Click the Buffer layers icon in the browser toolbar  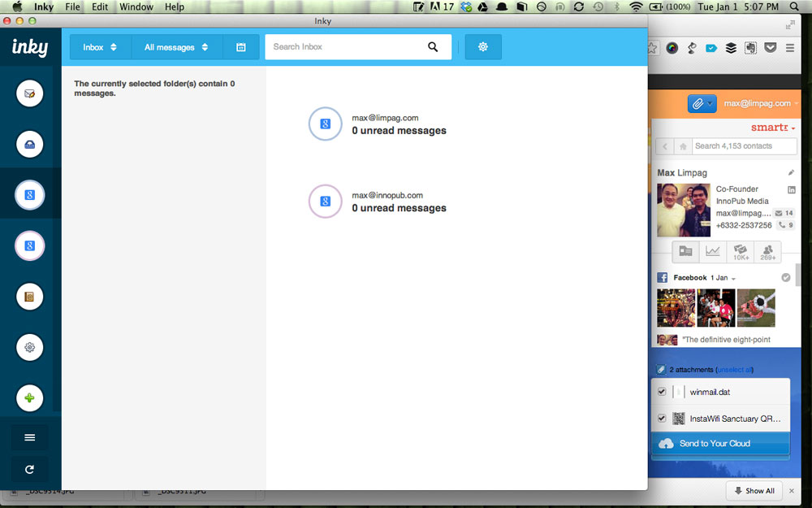pos(731,48)
